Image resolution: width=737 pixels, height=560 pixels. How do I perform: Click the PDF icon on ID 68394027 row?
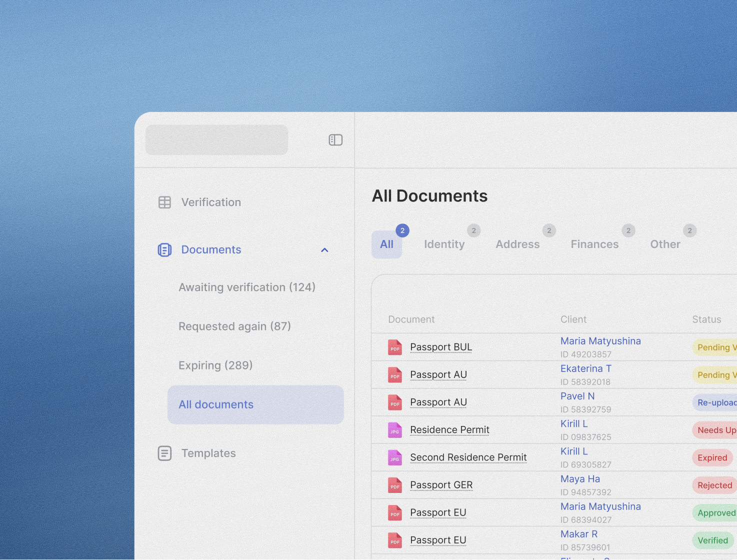pyautogui.click(x=395, y=512)
